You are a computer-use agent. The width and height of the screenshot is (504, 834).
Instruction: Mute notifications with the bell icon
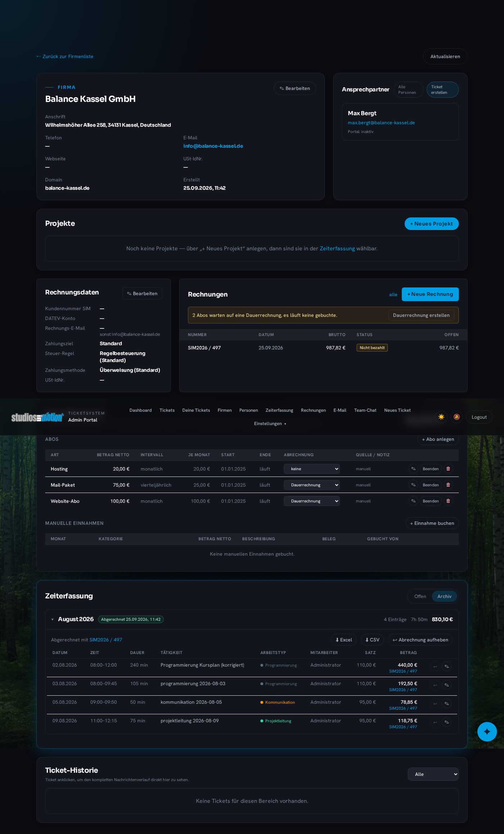[456, 417]
